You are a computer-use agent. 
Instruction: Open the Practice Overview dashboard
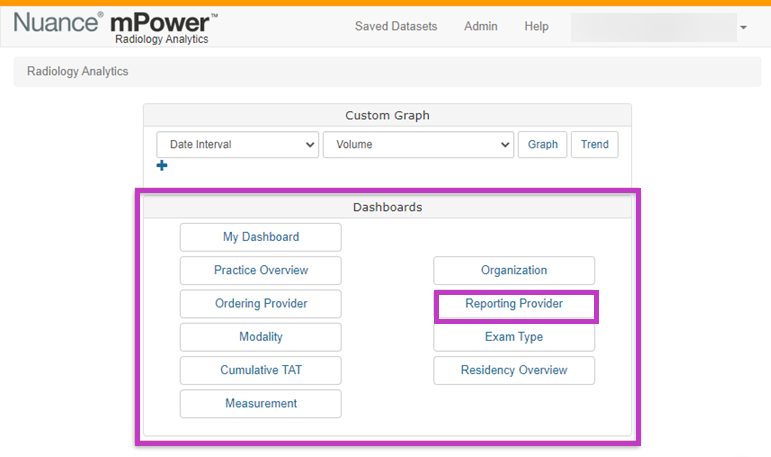261,271
